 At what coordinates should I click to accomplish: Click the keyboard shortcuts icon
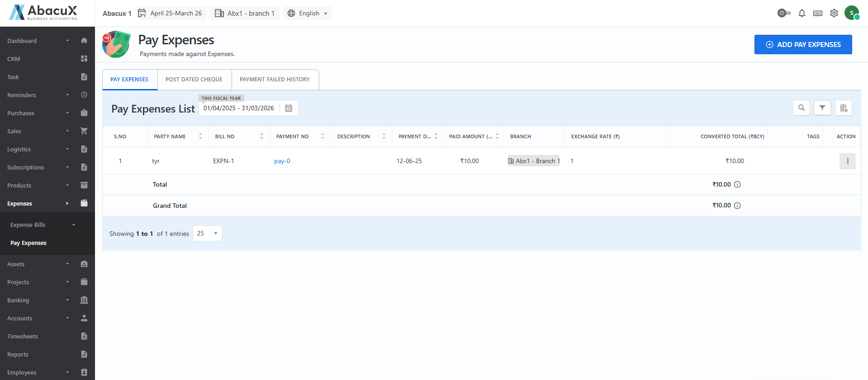(817, 13)
